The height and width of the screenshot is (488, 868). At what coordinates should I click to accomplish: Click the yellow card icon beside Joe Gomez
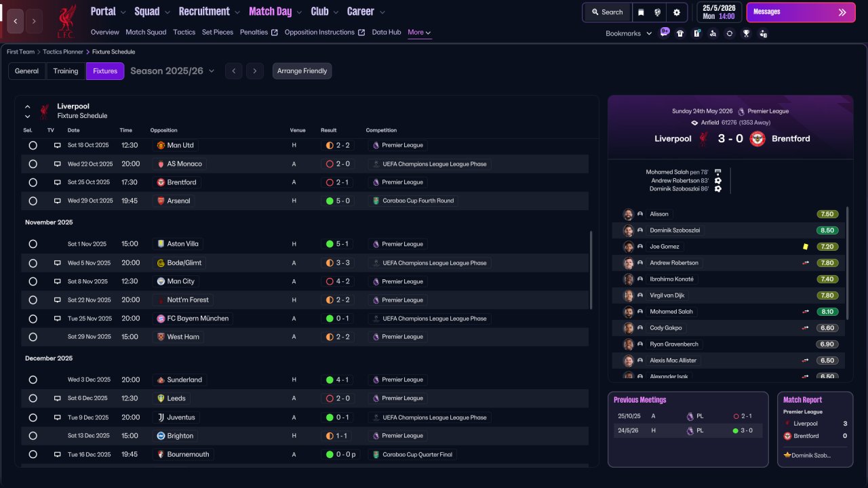click(x=806, y=247)
